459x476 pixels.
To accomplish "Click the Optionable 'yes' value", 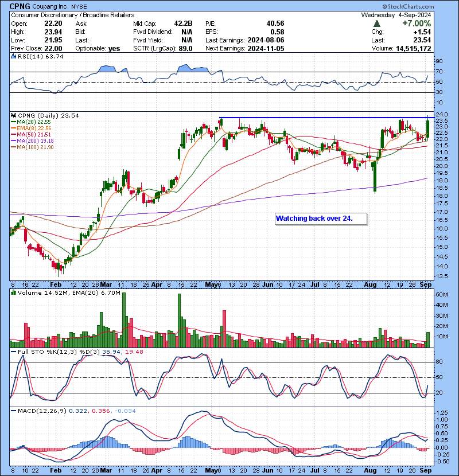I will [x=114, y=49].
